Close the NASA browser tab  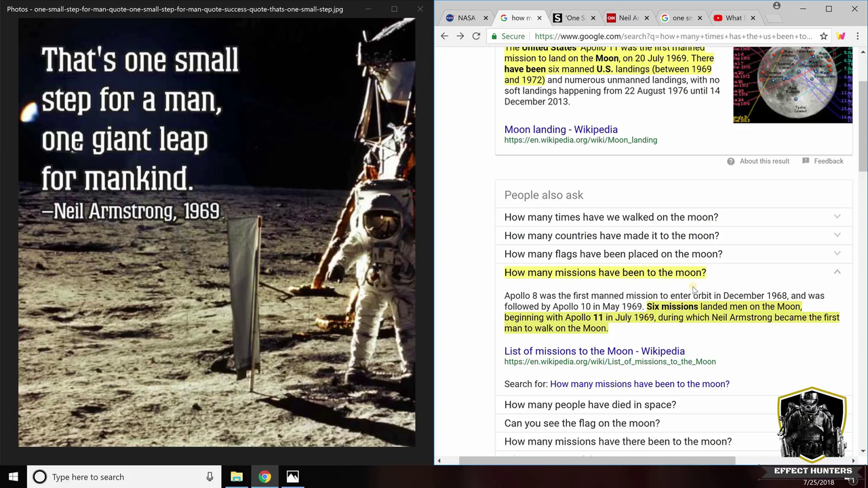[x=485, y=18]
